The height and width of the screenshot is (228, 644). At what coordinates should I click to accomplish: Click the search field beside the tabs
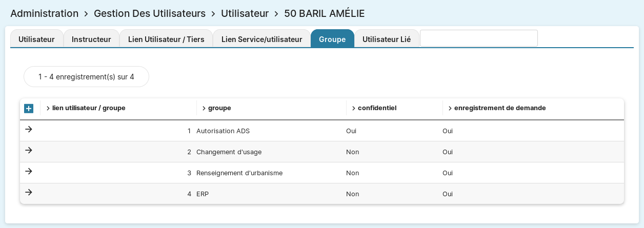click(478, 38)
